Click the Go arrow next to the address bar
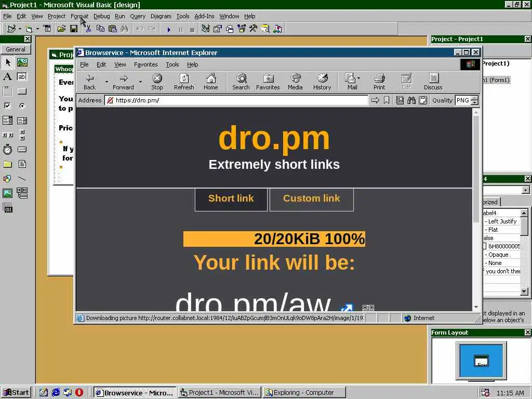This screenshot has height=399, width=532. pos(375,100)
